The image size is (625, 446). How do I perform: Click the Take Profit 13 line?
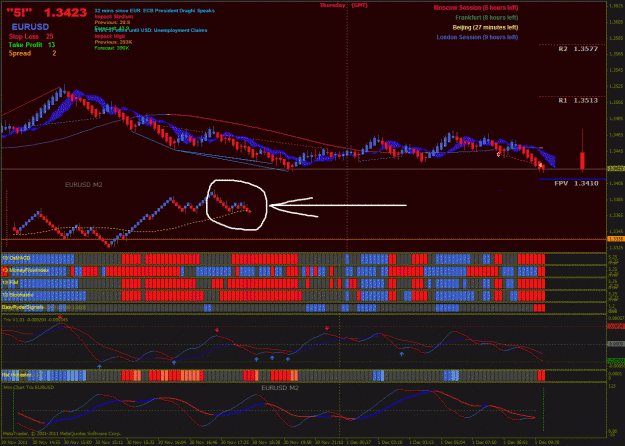31,45
